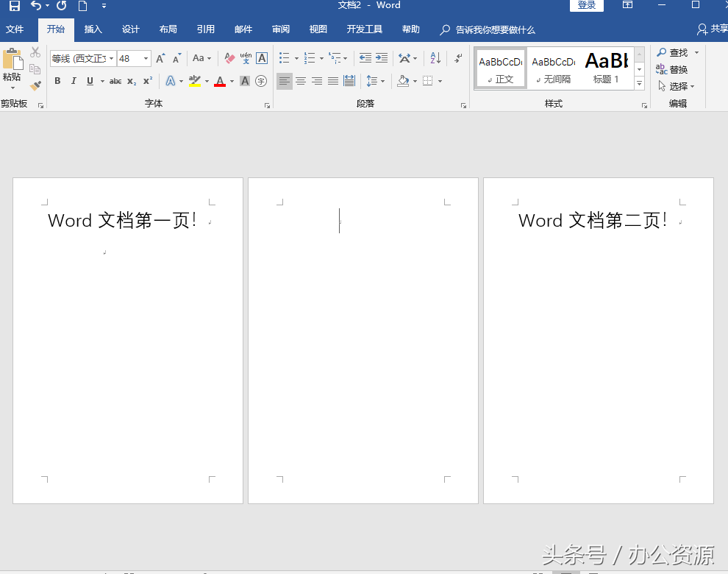Image resolution: width=728 pixels, height=574 pixels.
Task: Sort text with the A-Z icon
Action: coord(435,58)
